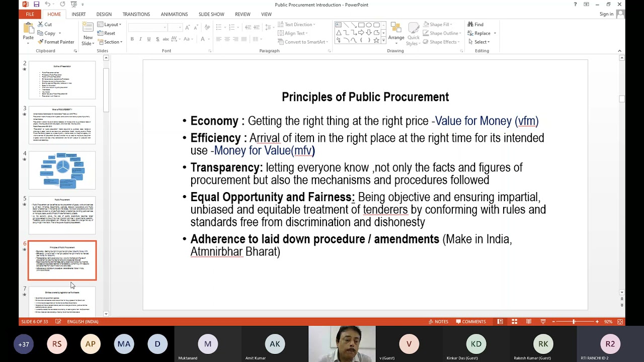Start Slide Show from status bar icon
The width and height of the screenshot is (644, 362).
pyautogui.click(x=543, y=322)
